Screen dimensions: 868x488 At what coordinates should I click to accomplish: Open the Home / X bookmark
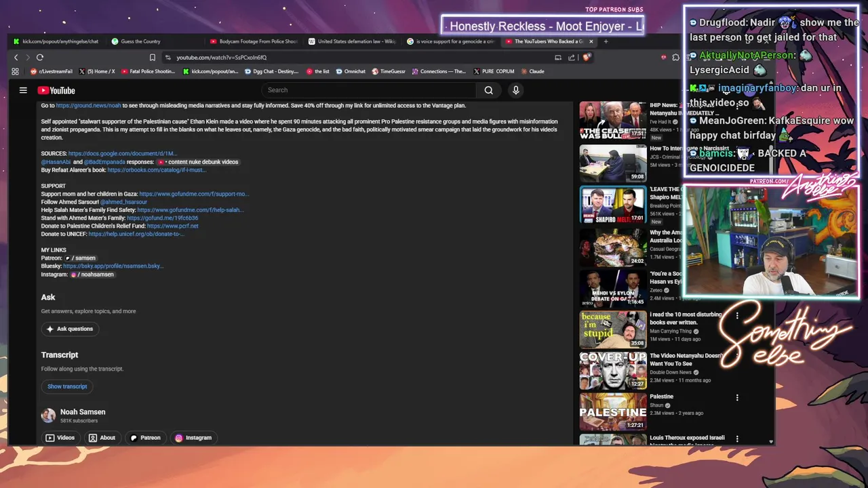click(x=97, y=71)
